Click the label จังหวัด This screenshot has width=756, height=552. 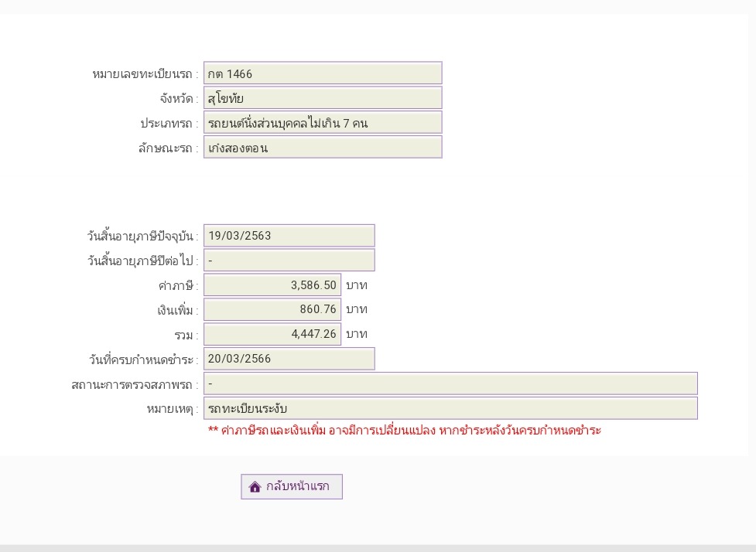point(179,99)
